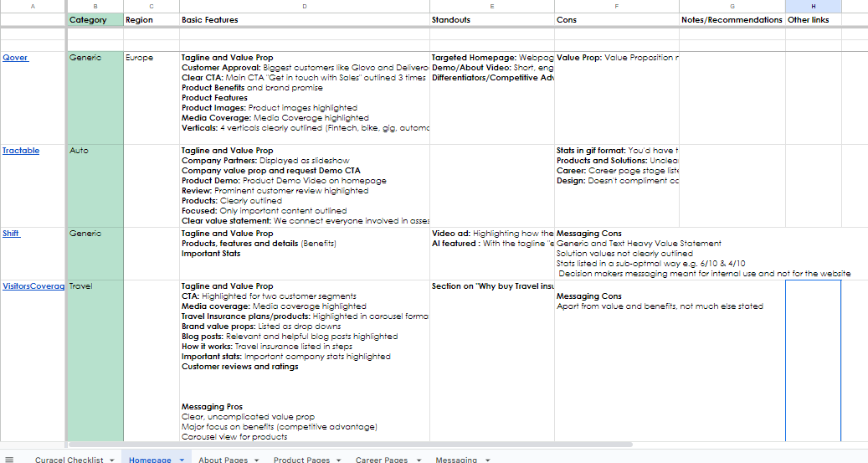Open dropdown arrow on Curacel Checklist tab
The width and height of the screenshot is (868, 463).
(112, 460)
